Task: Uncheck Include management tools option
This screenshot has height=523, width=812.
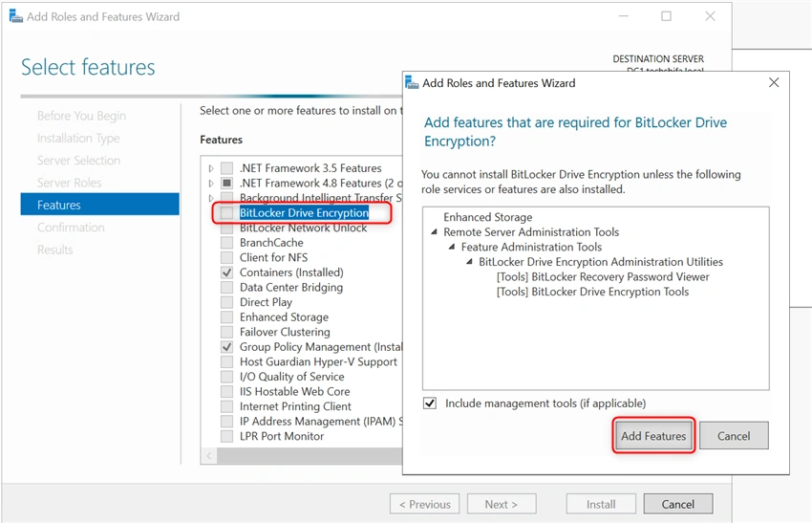Action: tap(430, 403)
